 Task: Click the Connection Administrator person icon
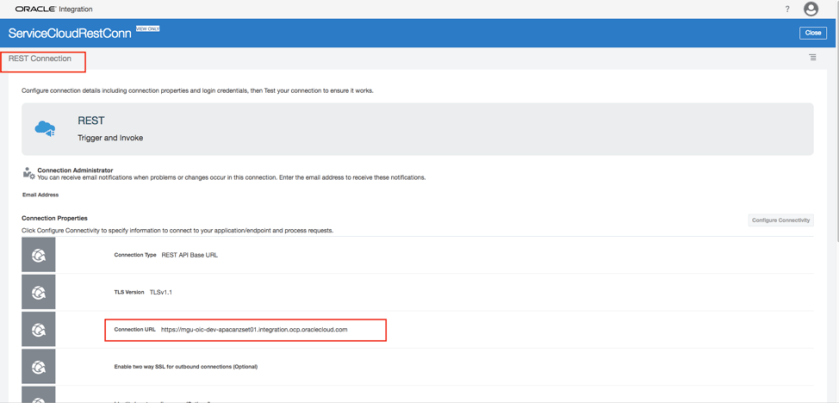click(28, 173)
